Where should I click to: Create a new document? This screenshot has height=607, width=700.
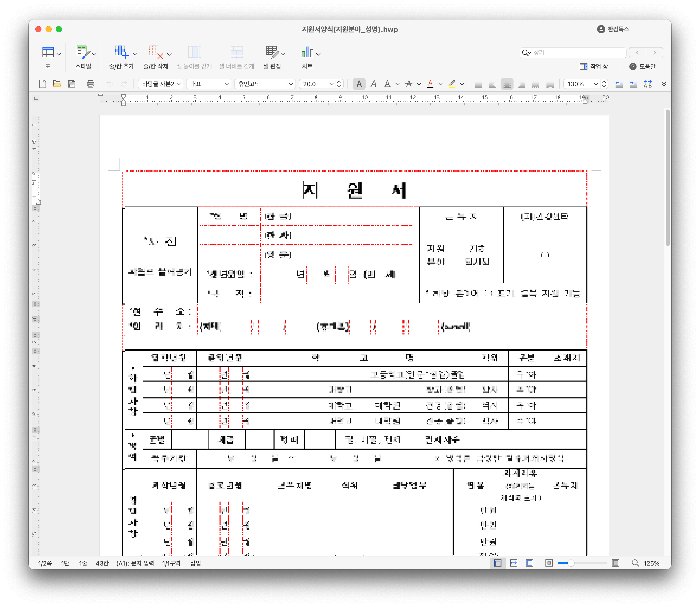[x=43, y=84]
